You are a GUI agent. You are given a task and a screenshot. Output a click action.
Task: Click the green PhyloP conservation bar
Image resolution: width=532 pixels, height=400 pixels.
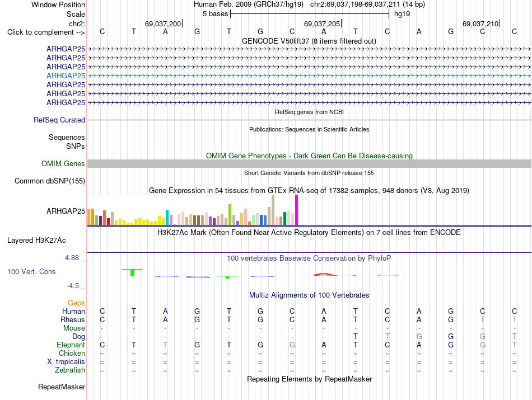[132, 272]
